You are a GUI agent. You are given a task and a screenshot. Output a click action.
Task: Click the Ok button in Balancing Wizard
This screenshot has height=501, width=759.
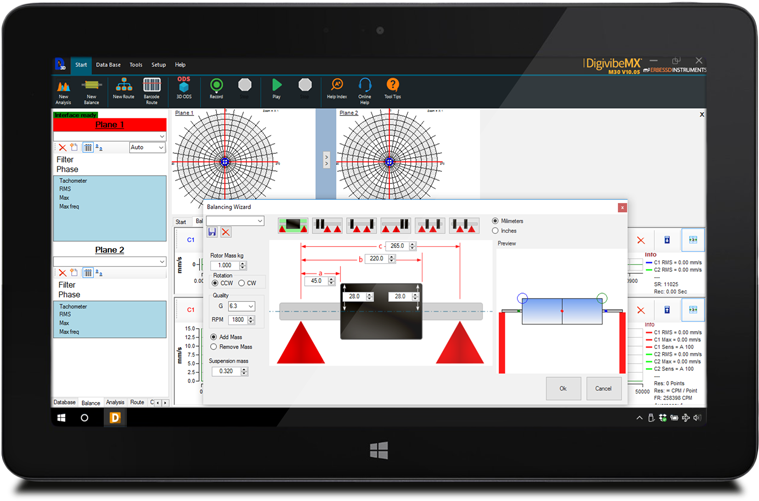(562, 388)
